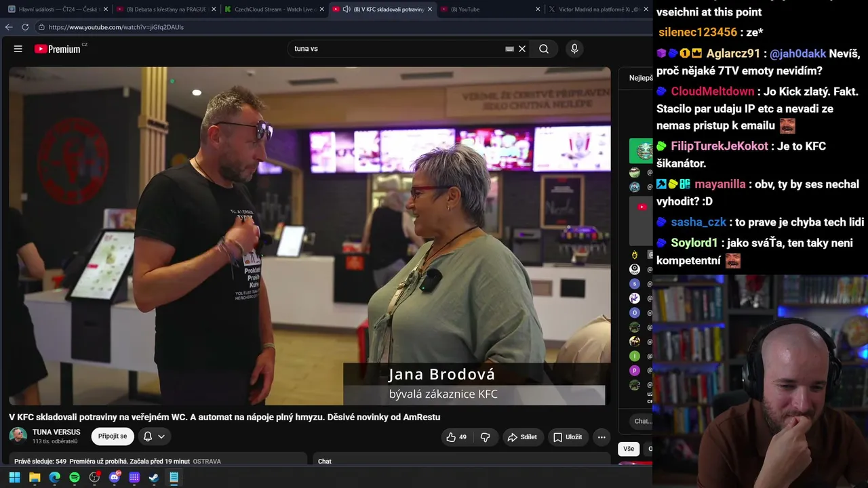Viewport: 868px width, 488px height.
Task: Open File Explorer from the taskbar
Action: (35, 477)
